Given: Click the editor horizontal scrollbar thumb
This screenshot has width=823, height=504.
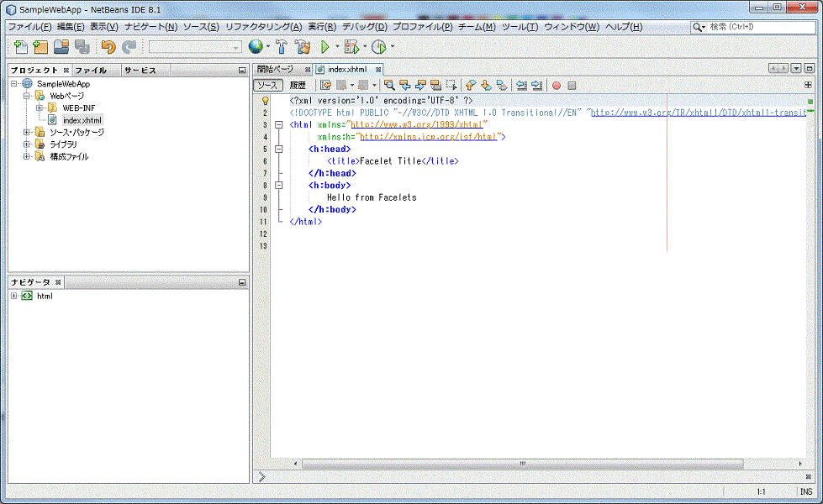Looking at the screenshot, I should pos(522,464).
